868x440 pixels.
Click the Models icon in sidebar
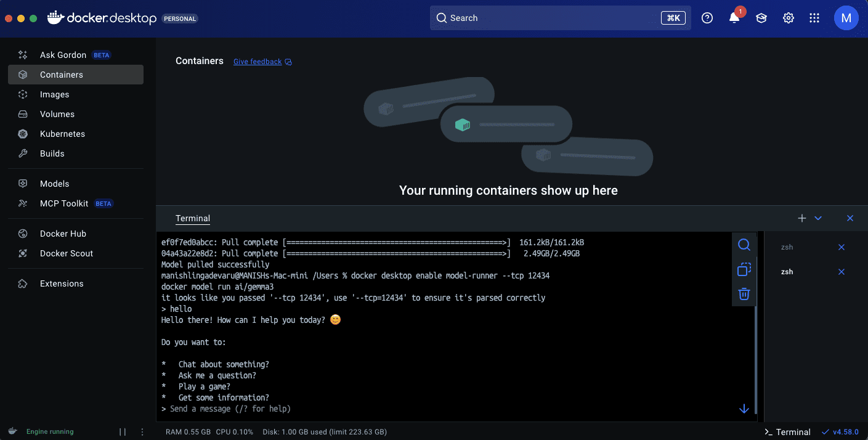point(23,184)
